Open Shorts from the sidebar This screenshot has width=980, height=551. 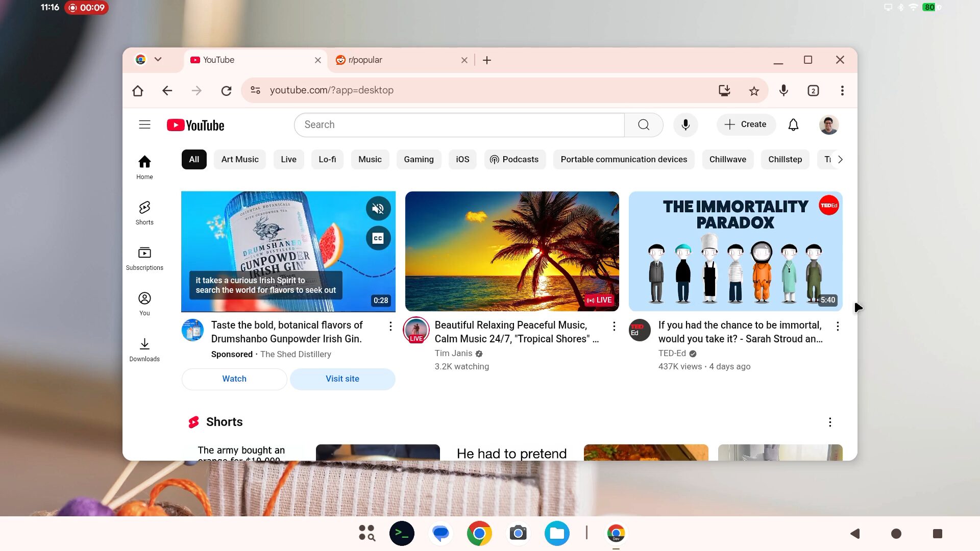[144, 213]
